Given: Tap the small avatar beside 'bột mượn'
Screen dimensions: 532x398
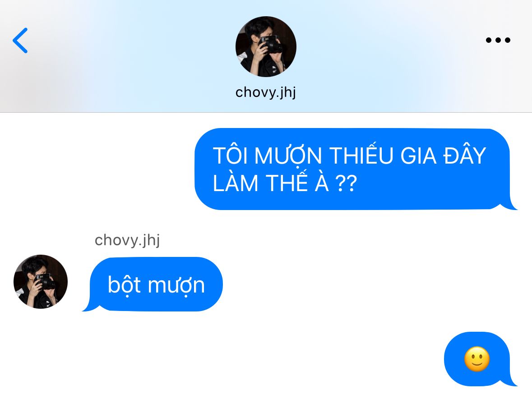Looking at the screenshot, I should 41,281.
